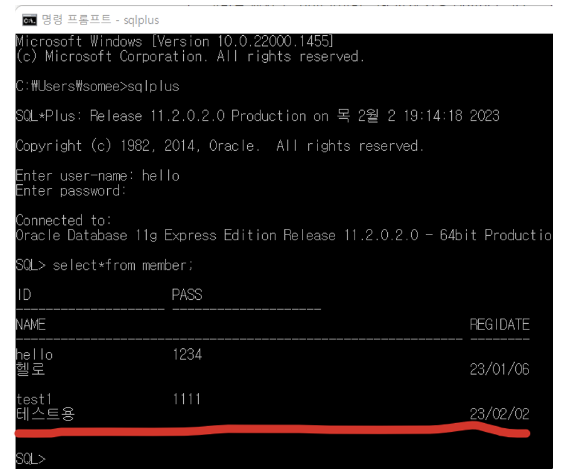Click the command prompt icon in title bar
The height and width of the screenshot is (470, 561).
coord(29,20)
